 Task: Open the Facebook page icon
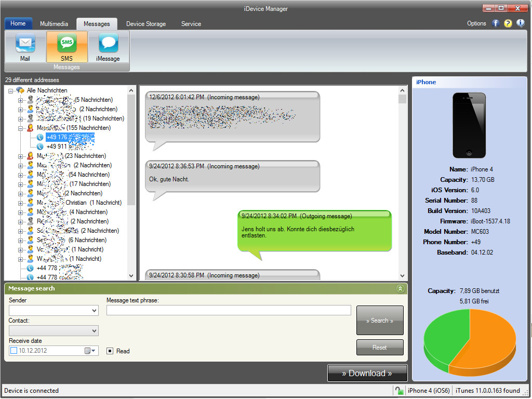pyautogui.click(x=496, y=23)
